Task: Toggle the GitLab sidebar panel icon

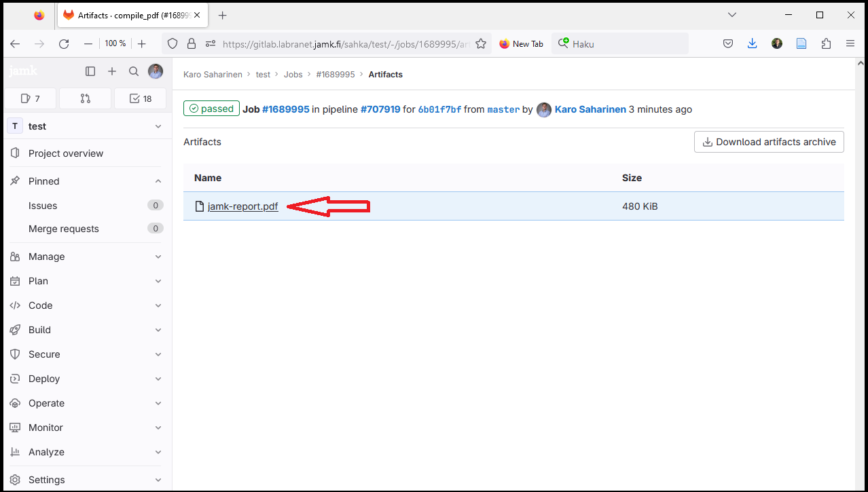Action: (90, 71)
